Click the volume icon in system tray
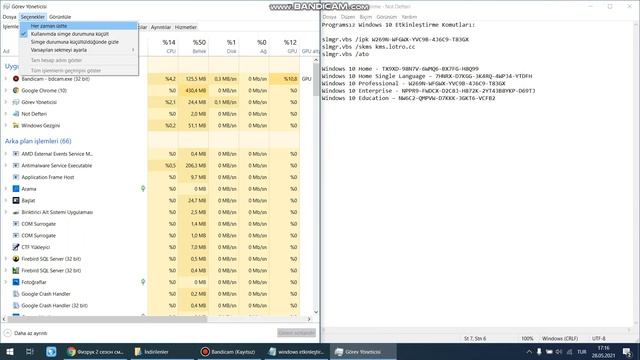 click(x=559, y=351)
